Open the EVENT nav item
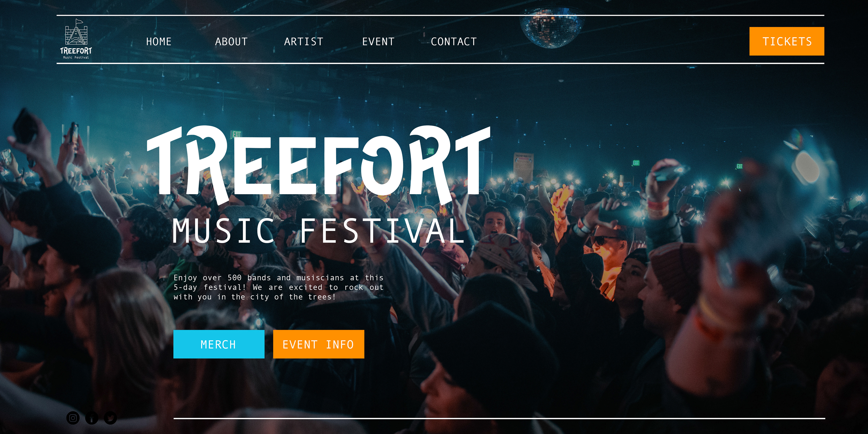Viewport: 868px width, 434px height. 378,41
